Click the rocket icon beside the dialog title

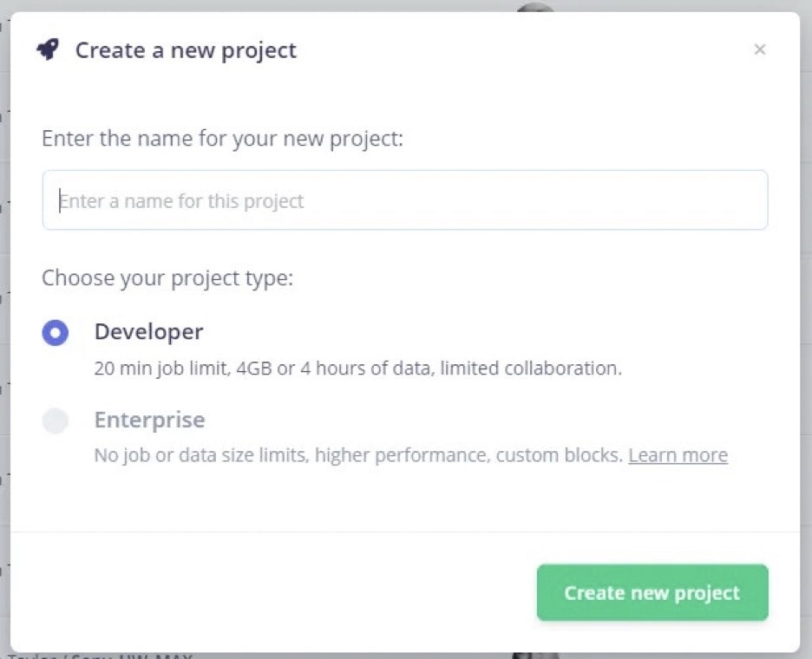tap(48, 50)
